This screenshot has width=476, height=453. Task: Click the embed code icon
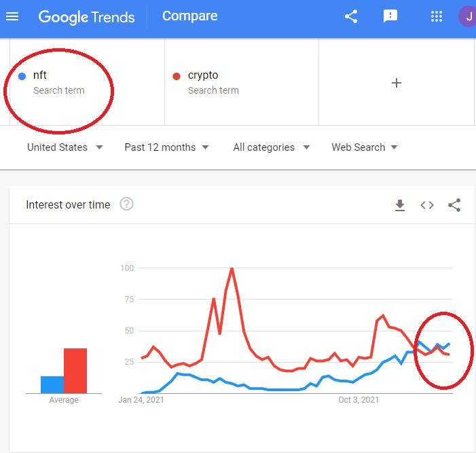click(x=427, y=205)
